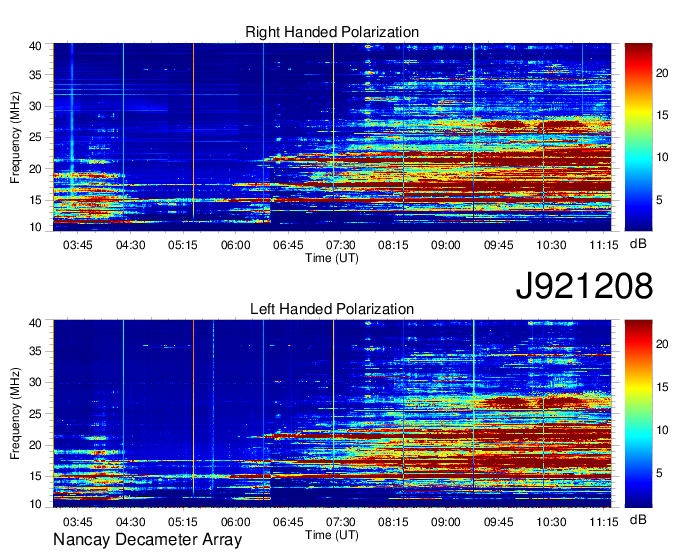Click the "25" frequency tick of the Left Handed plot
Viewport: 680px width, 552px height.
pos(35,414)
